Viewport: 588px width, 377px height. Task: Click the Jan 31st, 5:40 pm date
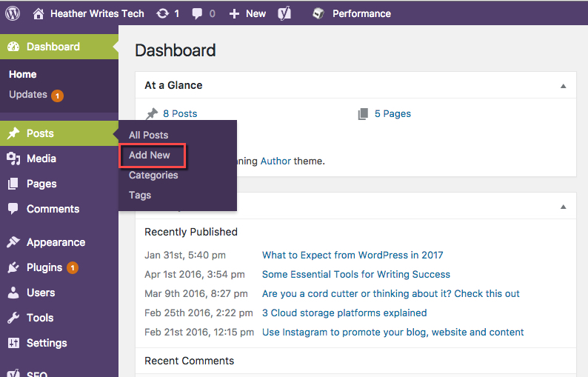point(185,256)
